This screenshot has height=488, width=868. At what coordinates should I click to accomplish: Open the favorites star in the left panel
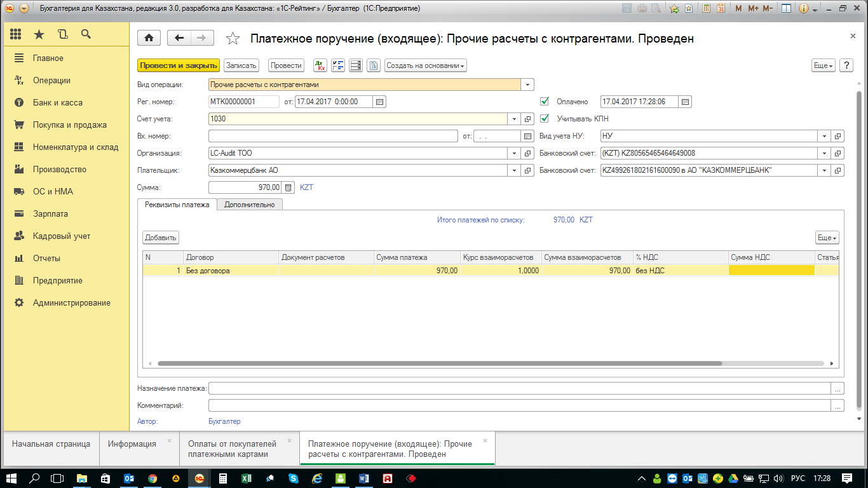pyautogui.click(x=39, y=34)
